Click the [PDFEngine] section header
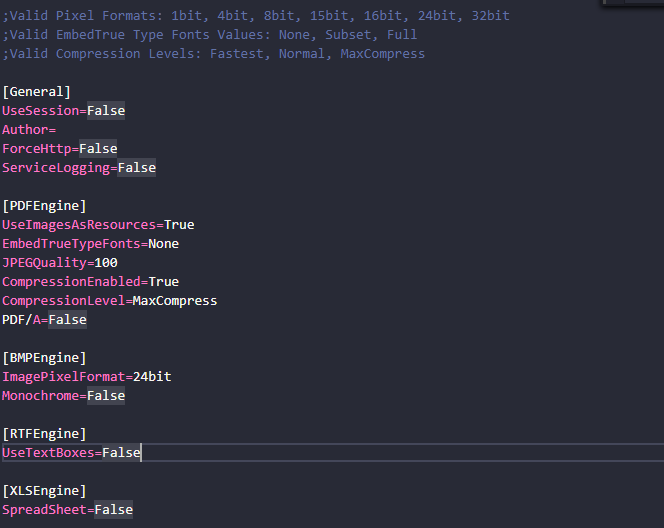664x528 pixels. tap(44, 206)
